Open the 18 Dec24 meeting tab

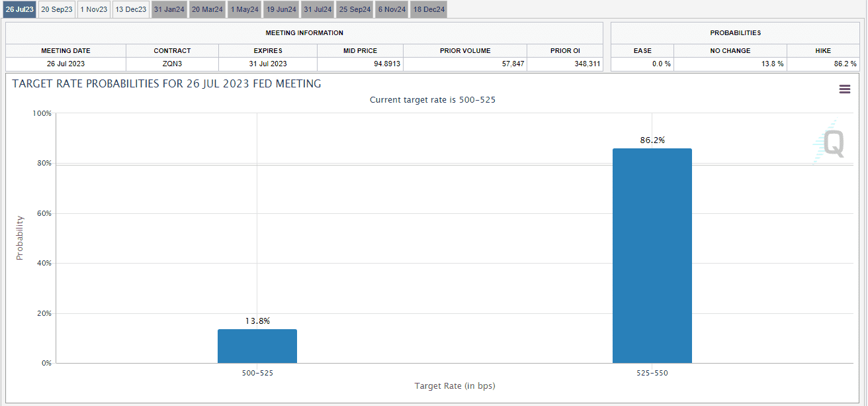click(x=429, y=9)
